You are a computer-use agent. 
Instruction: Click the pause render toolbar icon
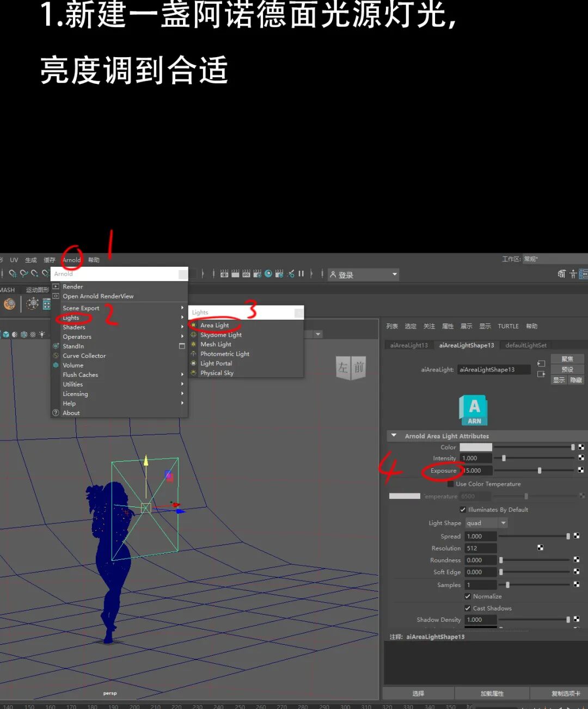(301, 274)
